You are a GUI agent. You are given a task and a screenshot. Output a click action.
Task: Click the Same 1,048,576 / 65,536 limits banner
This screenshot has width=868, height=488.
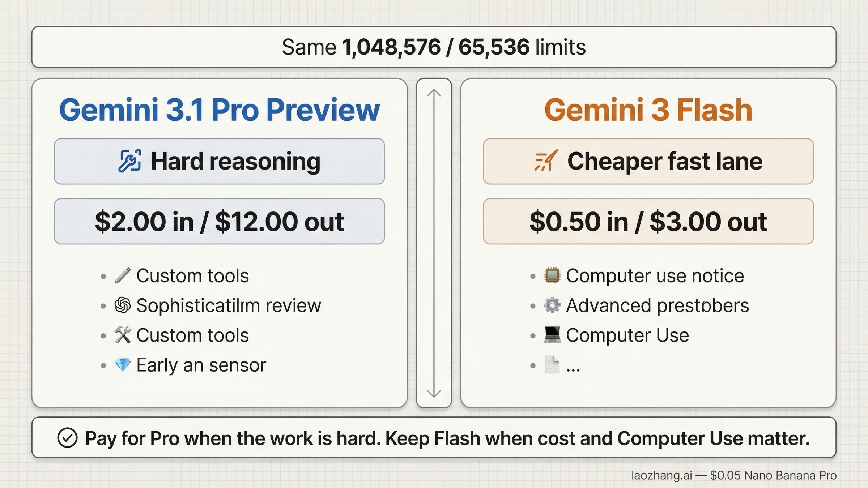pos(434,47)
